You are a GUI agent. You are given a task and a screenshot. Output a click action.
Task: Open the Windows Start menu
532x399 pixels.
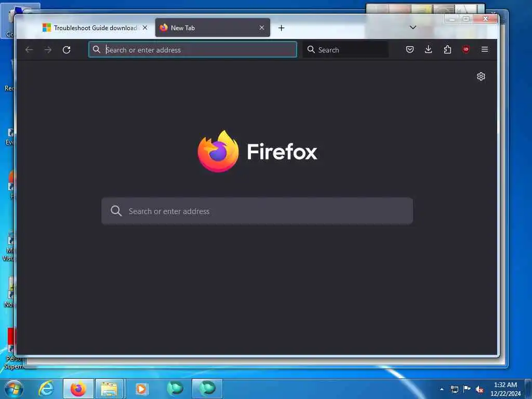14,389
